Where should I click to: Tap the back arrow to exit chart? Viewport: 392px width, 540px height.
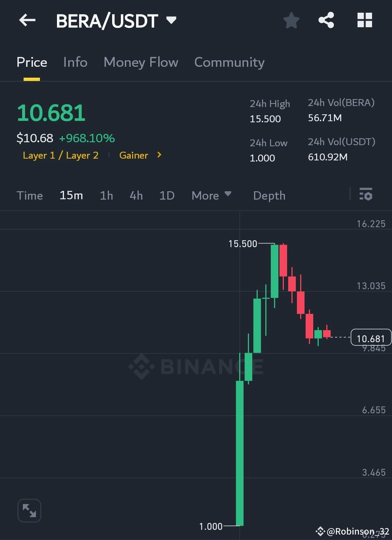click(27, 20)
